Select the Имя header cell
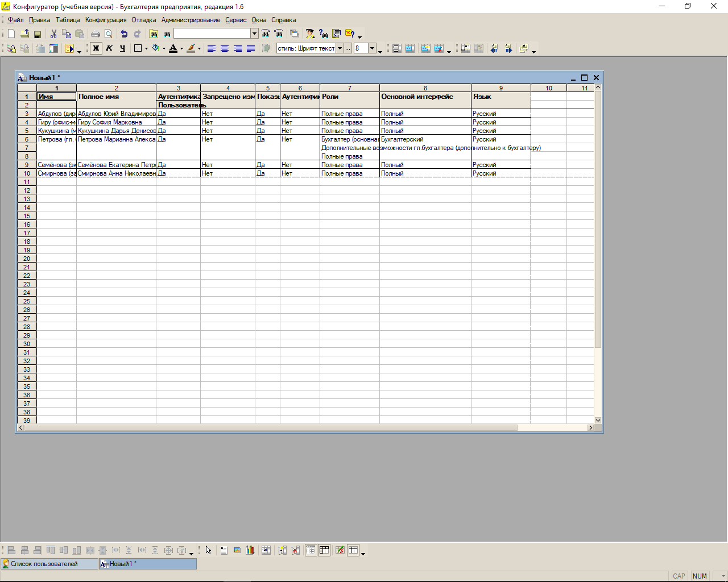This screenshot has width=728, height=582. pyautogui.click(x=56, y=97)
